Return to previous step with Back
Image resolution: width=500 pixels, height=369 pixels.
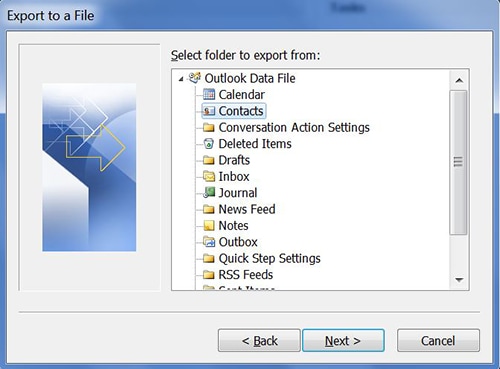(259, 341)
